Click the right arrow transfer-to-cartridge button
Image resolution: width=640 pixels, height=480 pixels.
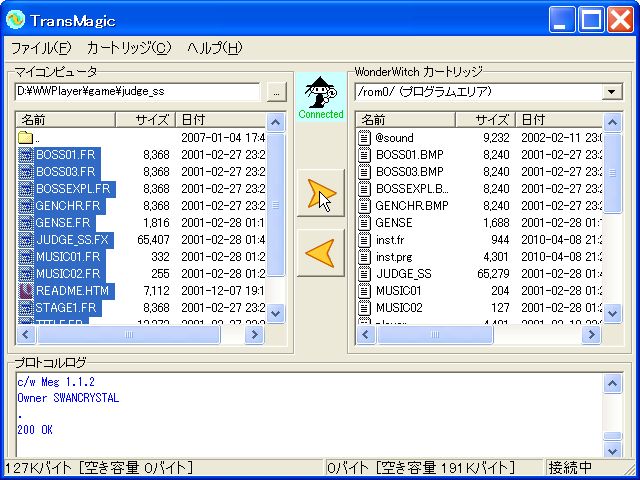(321, 193)
